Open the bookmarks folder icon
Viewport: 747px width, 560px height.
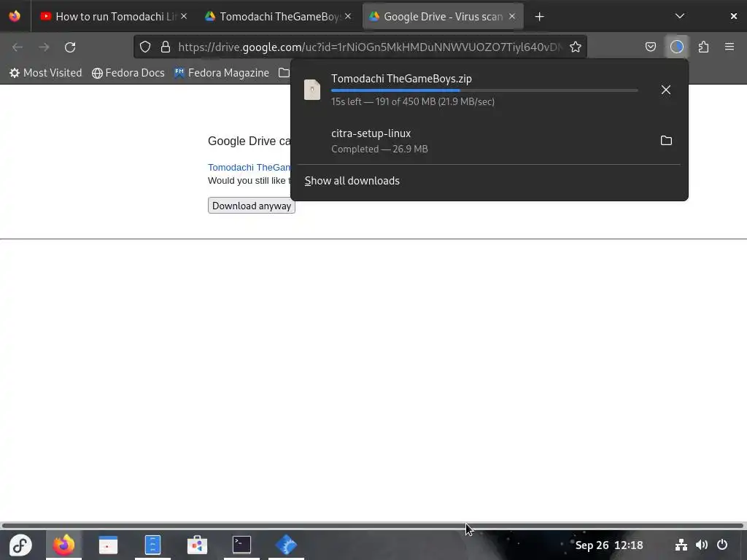(284, 73)
